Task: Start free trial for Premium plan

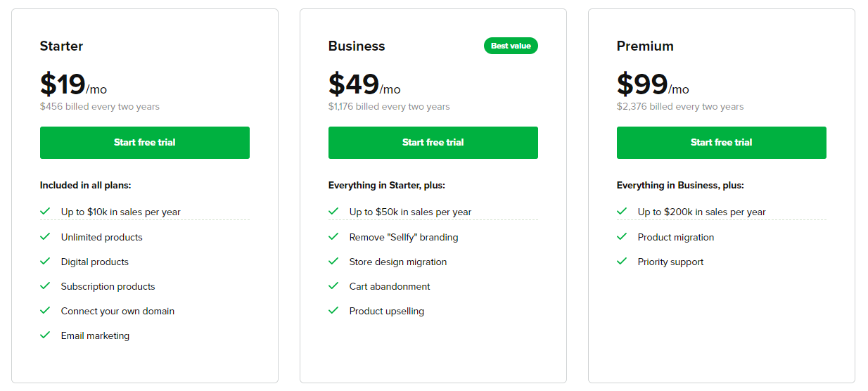Action: [721, 143]
